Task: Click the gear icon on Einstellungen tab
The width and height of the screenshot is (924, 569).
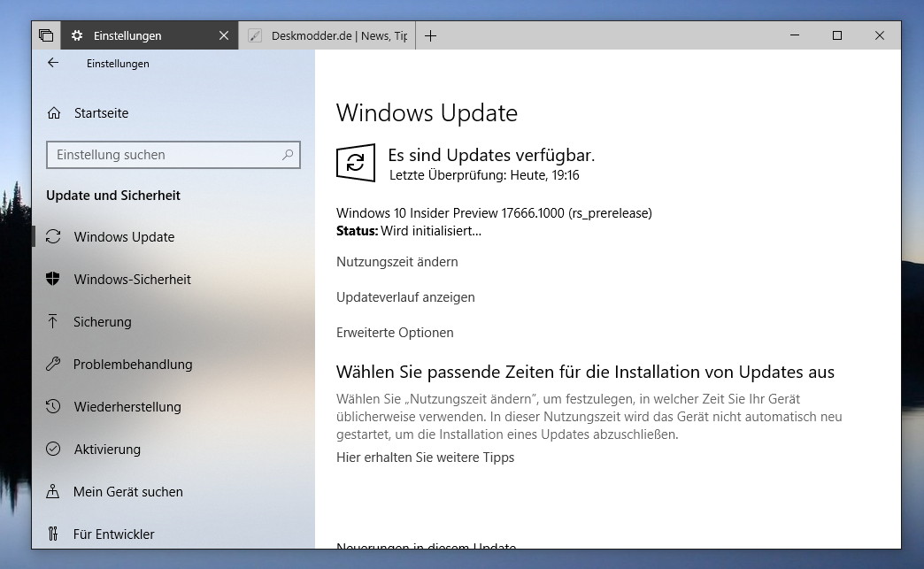Action: 77,36
